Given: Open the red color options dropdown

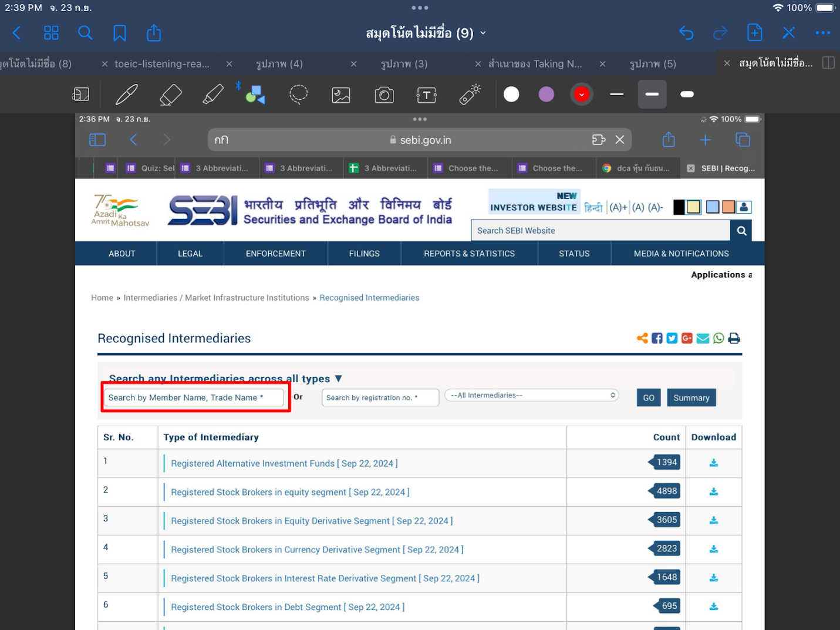Looking at the screenshot, I should (581, 95).
